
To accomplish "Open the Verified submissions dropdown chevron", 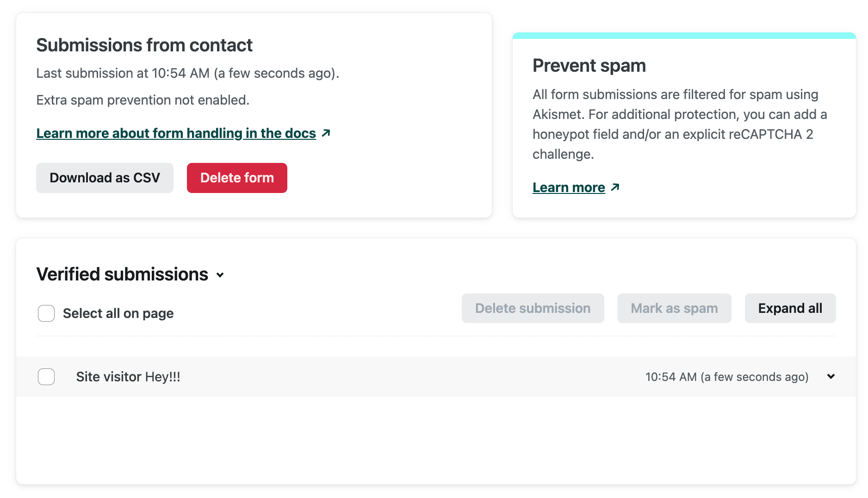I will (220, 275).
